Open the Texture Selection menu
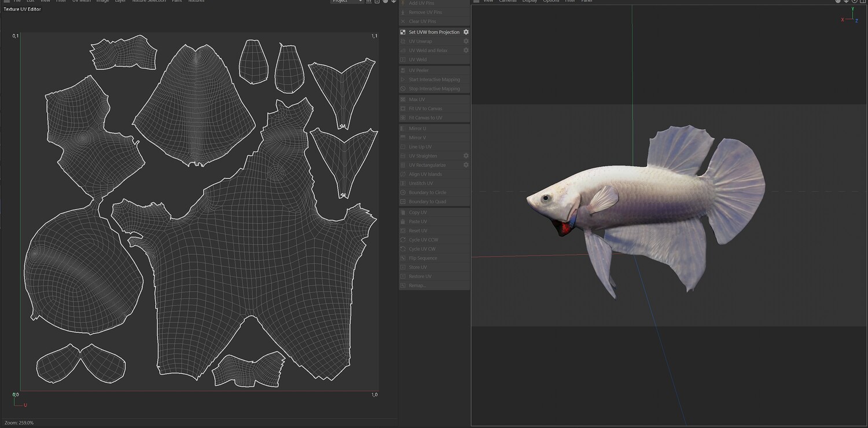This screenshot has width=868, height=428. (148, 1)
